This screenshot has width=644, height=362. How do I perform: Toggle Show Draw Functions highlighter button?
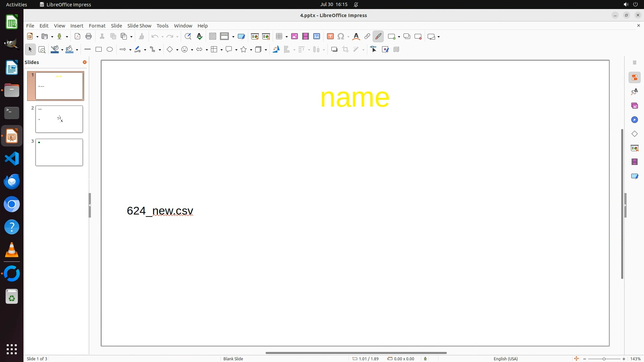click(378, 37)
